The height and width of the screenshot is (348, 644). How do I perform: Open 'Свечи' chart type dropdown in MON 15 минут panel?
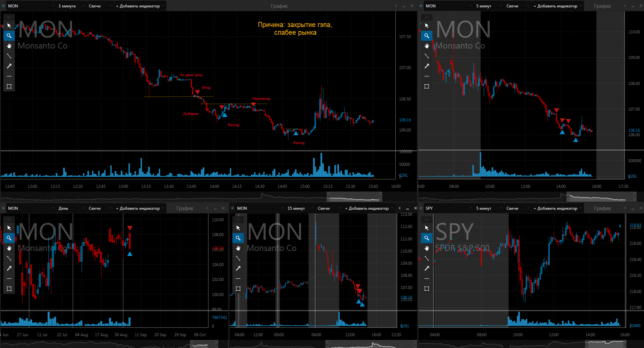329,208
